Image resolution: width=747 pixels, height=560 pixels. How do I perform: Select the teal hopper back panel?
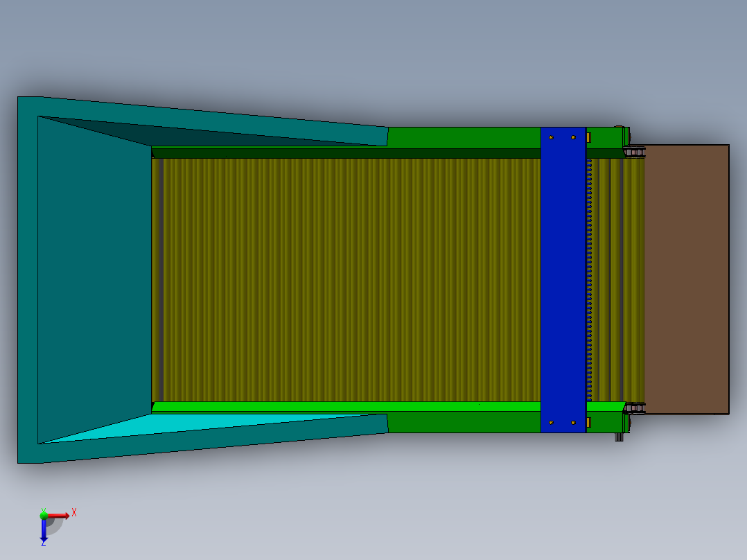(x=94, y=280)
